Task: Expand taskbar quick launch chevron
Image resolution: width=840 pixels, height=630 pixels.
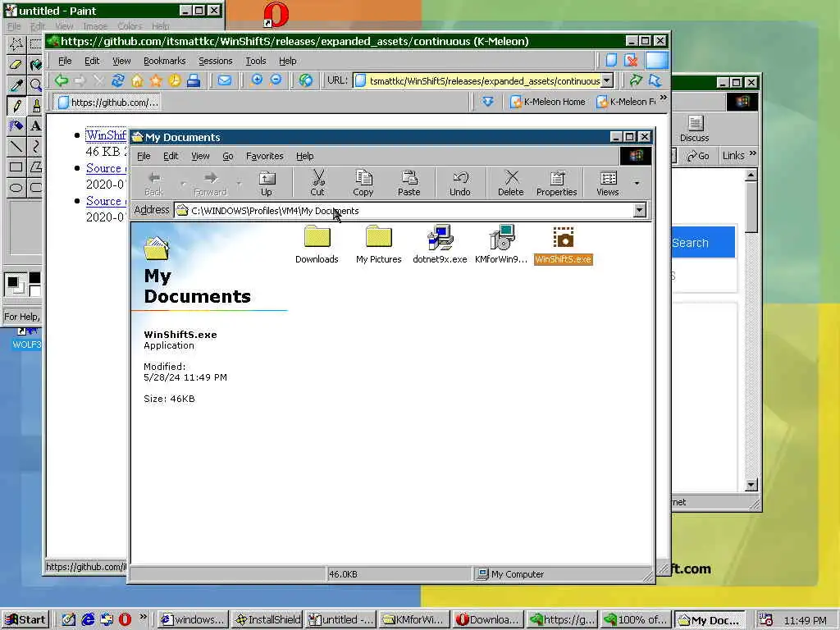Action: coord(143,617)
